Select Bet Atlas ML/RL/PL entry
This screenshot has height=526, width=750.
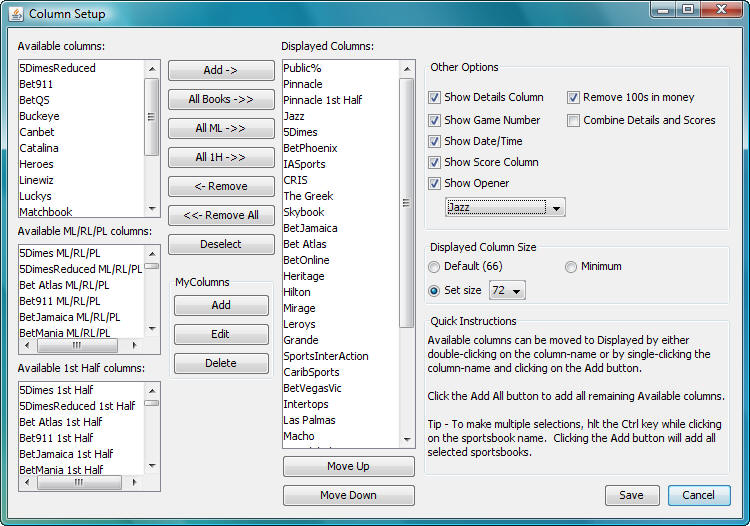81,285
